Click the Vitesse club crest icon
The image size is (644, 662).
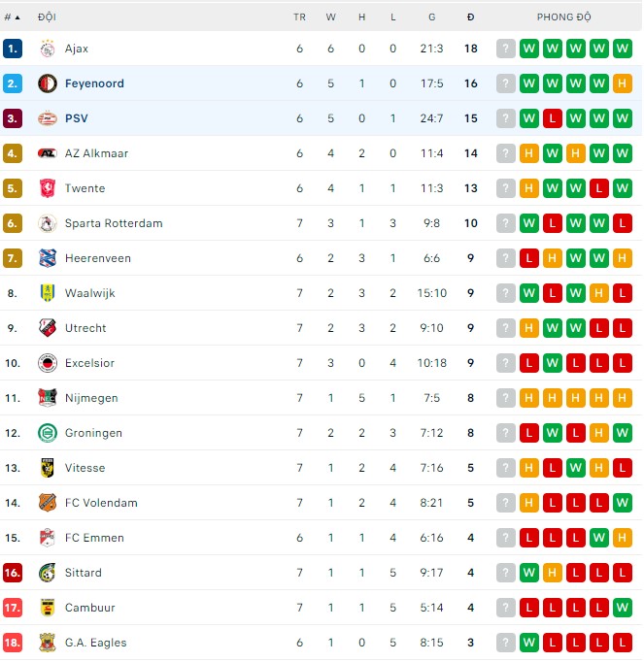(x=47, y=468)
